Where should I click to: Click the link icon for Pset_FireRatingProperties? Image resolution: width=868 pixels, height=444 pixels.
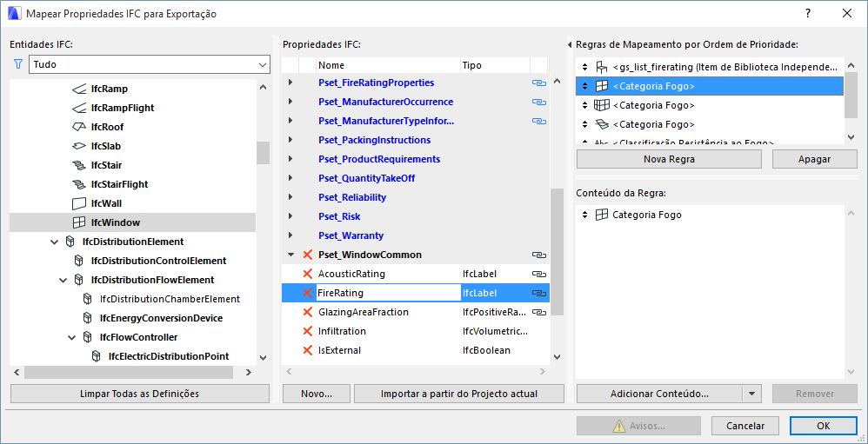coord(539,83)
